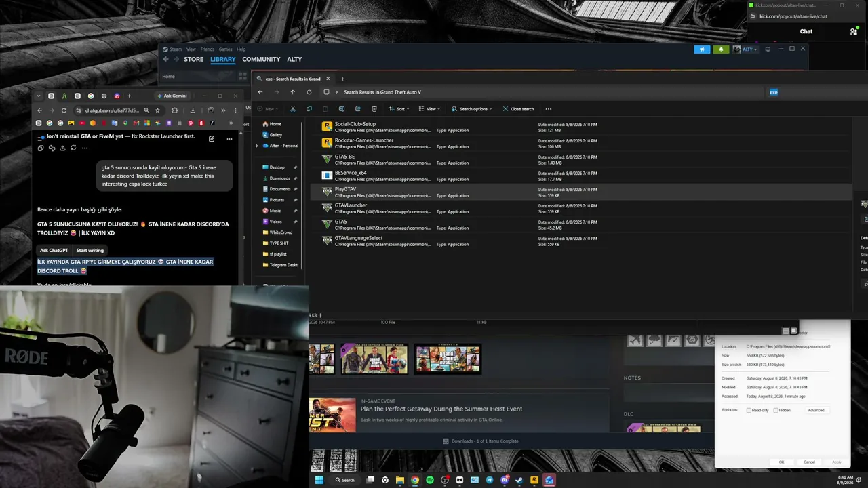Start a new chat with the ChatGPT compose icon
This screenshot has height=488, width=868.
(x=212, y=138)
